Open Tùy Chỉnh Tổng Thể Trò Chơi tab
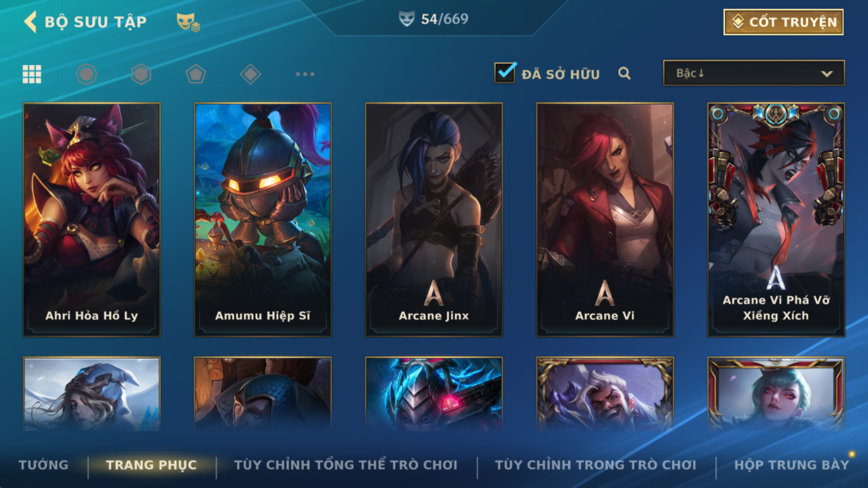Image resolution: width=868 pixels, height=488 pixels. point(346,465)
